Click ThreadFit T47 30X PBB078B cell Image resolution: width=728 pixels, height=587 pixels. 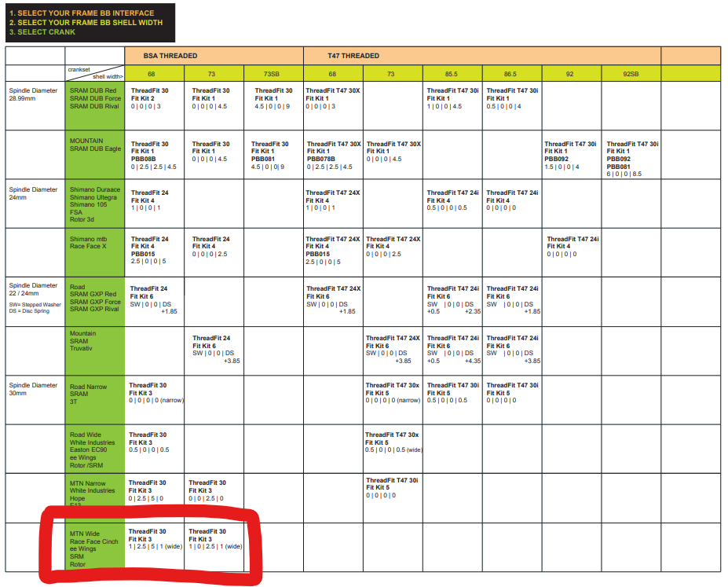tap(333, 155)
